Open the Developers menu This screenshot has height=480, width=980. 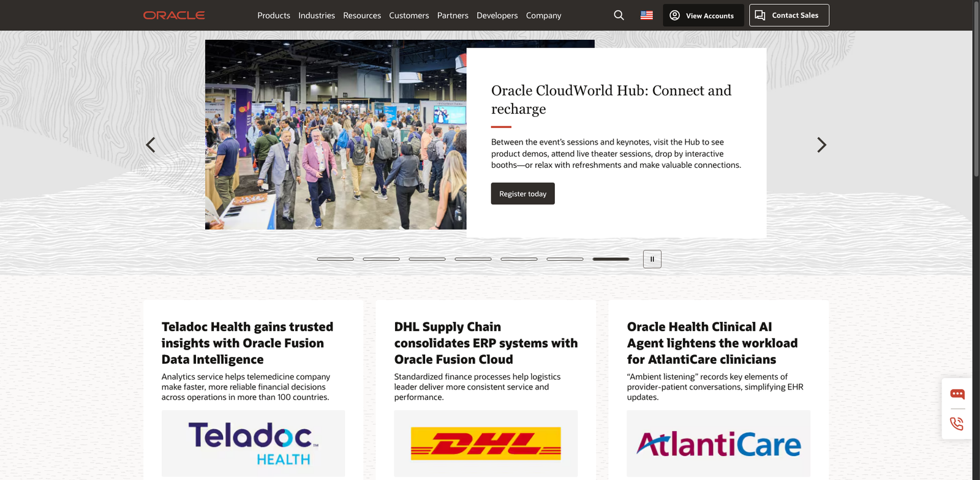[497, 15]
